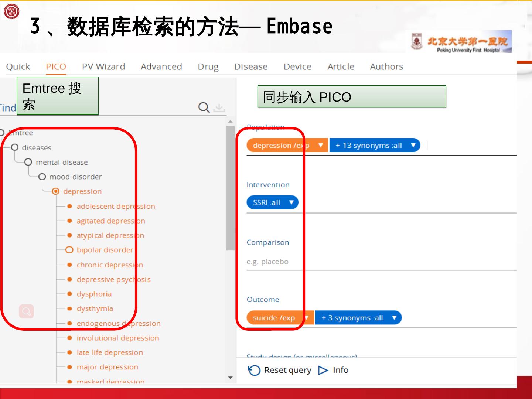This screenshot has width=532, height=399.
Task: Choose late life depression term
Action: click(x=110, y=352)
